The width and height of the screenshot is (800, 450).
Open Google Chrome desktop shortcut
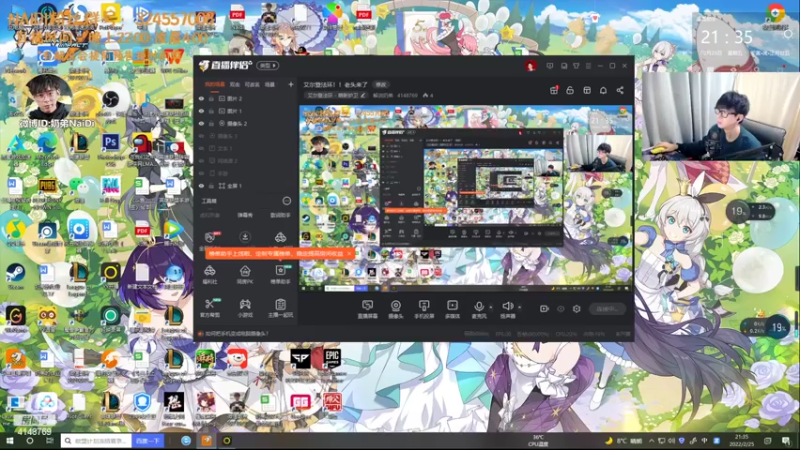pyautogui.click(x=776, y=15)
